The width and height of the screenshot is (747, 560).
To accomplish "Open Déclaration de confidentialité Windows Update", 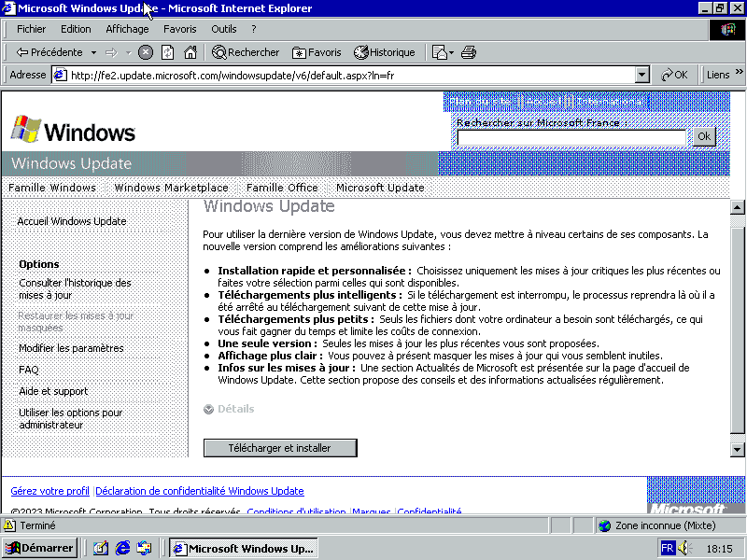I will pos(200,491).
